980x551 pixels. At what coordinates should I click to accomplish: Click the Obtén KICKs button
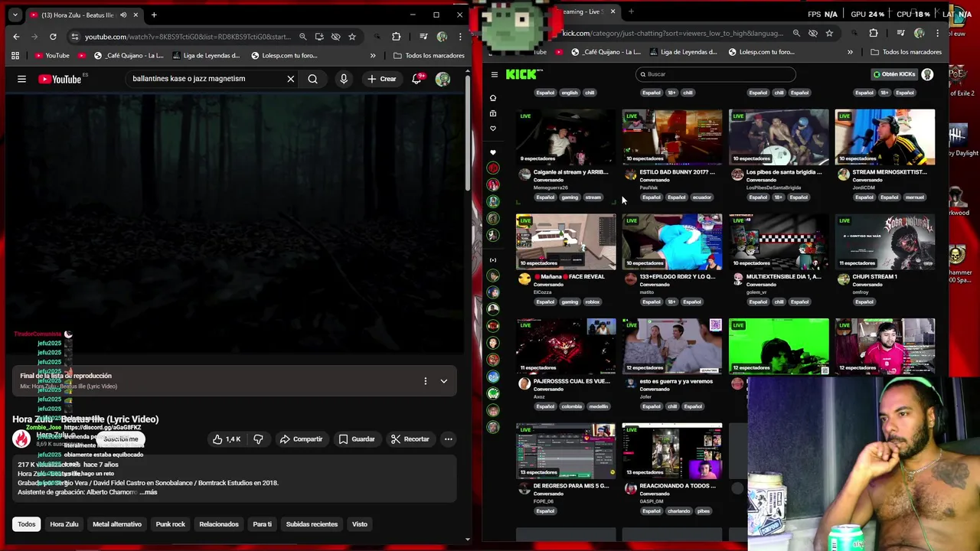(x=893, y=74)
